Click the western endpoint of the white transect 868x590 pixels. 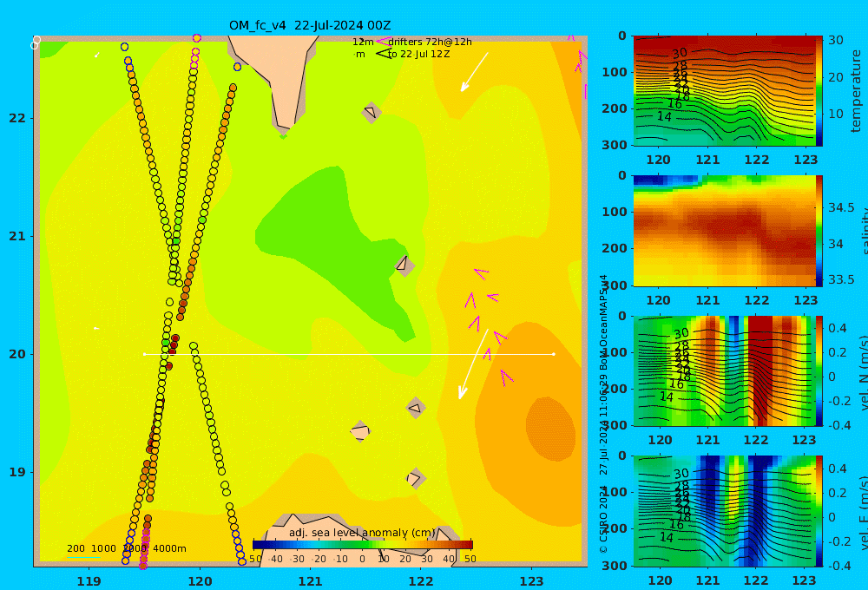click(x=144, y=354)
